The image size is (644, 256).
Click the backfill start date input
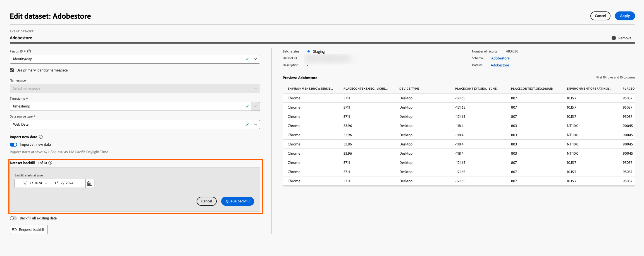point(31,183)
